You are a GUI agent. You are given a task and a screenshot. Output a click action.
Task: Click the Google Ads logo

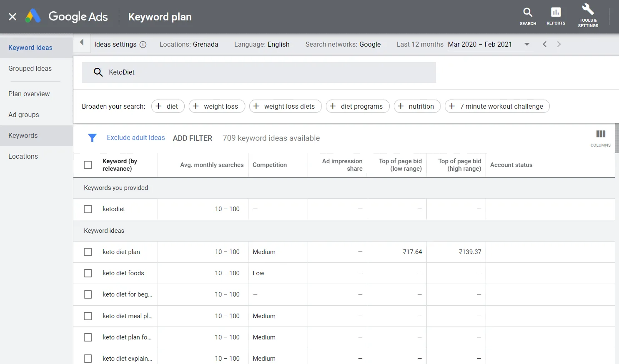click(x=67, y=17)
